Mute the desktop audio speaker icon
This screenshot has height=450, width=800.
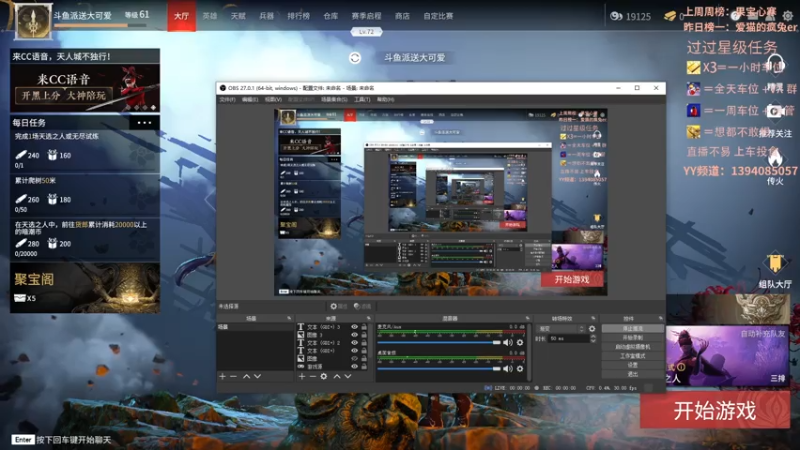[508, 368]
